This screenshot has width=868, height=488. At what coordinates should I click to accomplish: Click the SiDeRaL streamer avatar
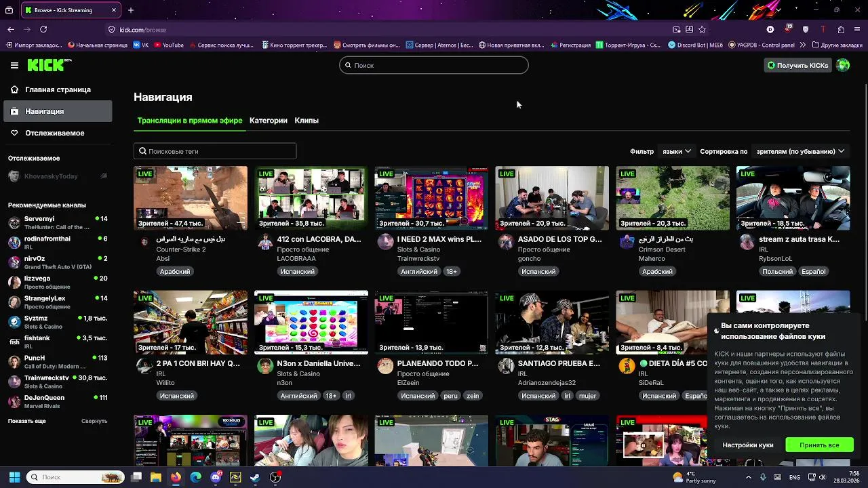pos(627,366)
